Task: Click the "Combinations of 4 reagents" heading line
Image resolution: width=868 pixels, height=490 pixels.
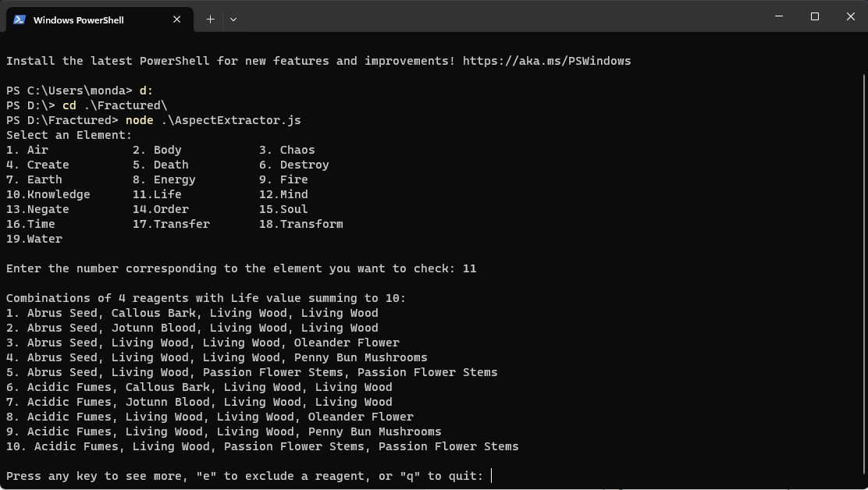Action: [x=206, y=298]
